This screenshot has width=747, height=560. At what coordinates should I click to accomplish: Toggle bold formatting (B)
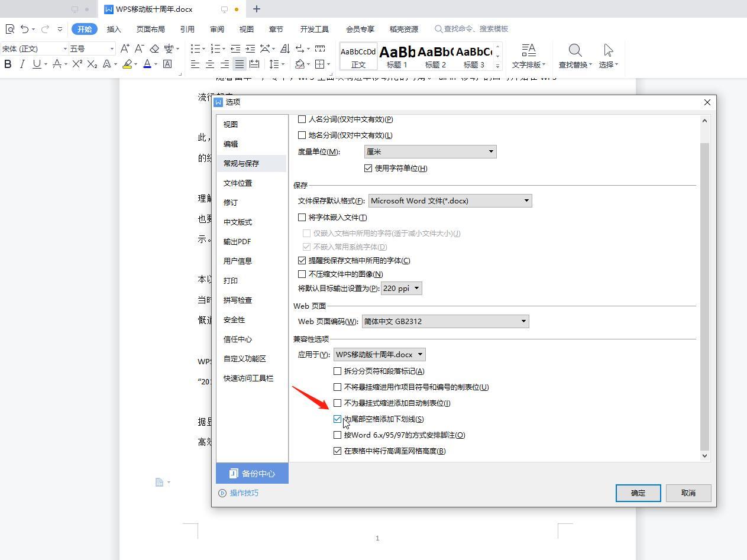[8, 64]
